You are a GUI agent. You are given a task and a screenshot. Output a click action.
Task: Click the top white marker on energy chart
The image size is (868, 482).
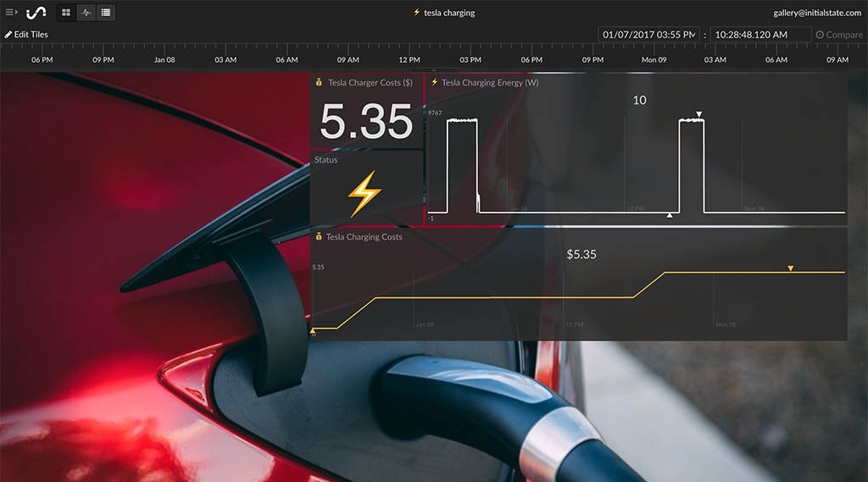pos(698,114)
